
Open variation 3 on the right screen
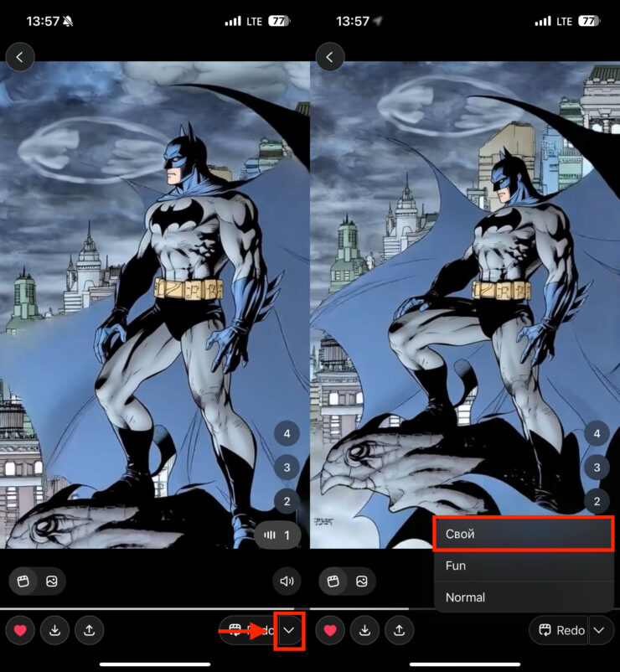point(597,468)
